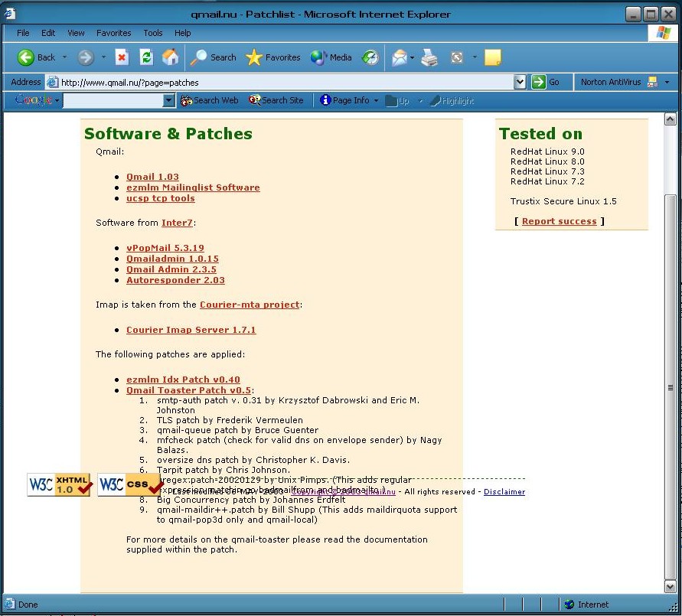Viewport: 682px width, 616px height.
Task: Click the grey Forward arrow button
Action: coord(86,57)
